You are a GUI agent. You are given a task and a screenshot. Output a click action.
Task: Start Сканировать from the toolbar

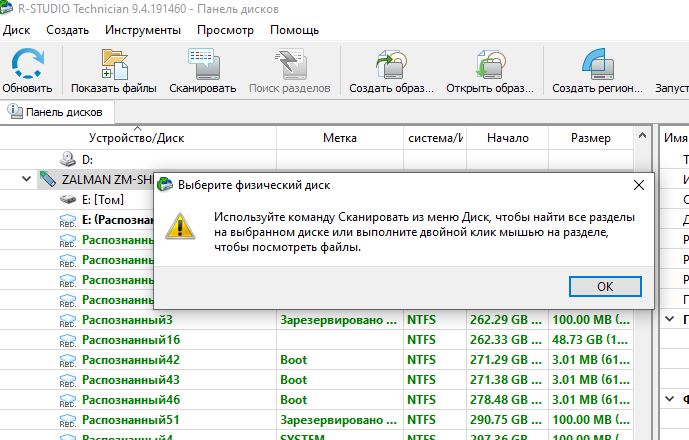(203, 72)
